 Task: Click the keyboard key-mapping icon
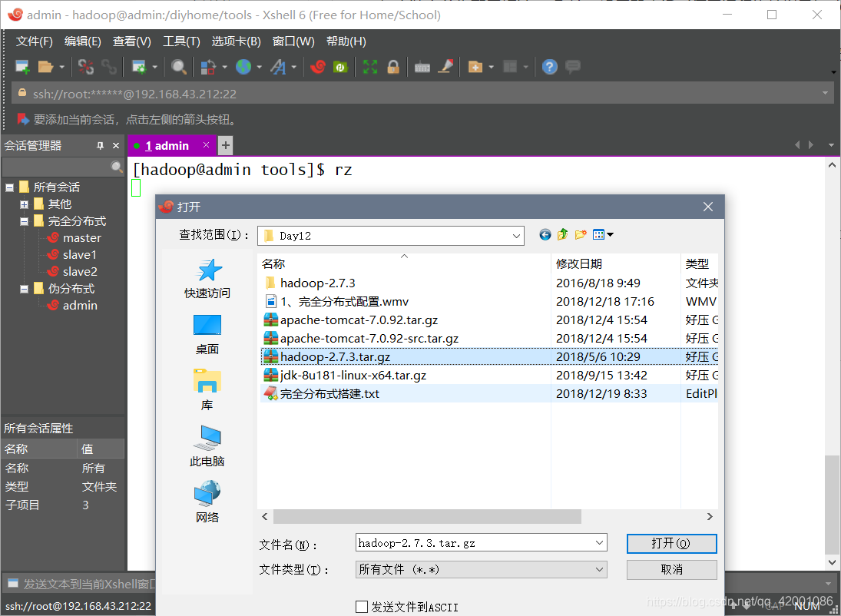(422, 68)
